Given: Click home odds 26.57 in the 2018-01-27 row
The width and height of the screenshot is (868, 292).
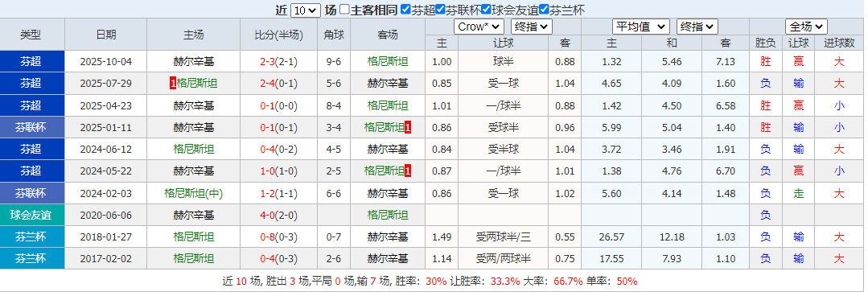Looking at the screenshot, I should coord(611,236).
